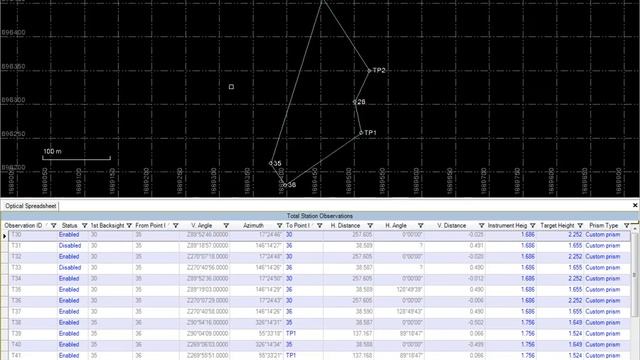Click the Enabled status in row T38
This screenshot has height=360, width=640.
(x=69, y=323)
